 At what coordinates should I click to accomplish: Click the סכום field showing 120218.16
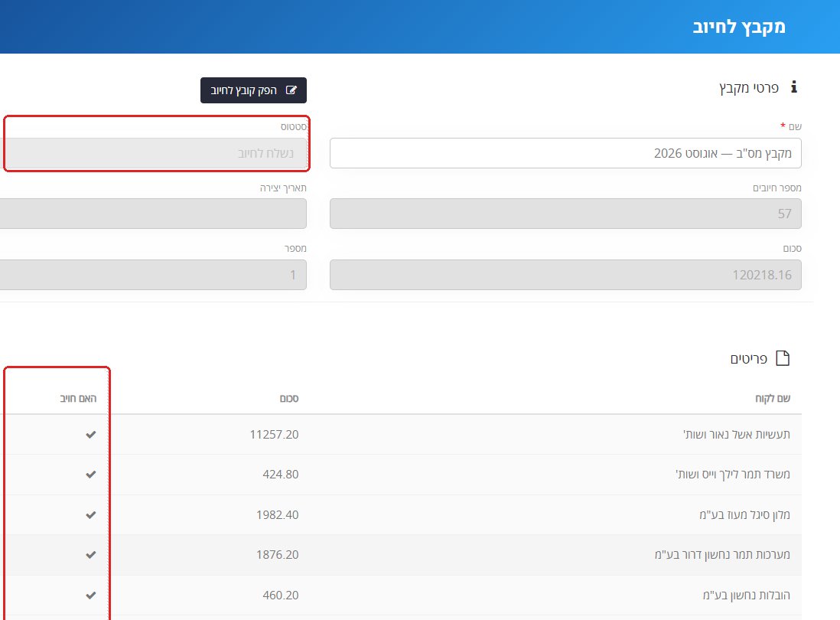pos(565,275)
